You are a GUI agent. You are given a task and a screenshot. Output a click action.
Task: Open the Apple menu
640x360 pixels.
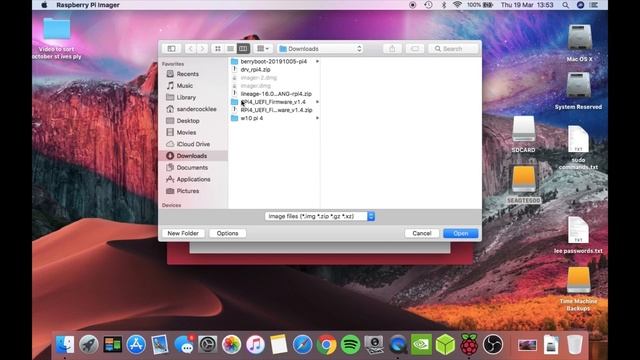point(44,5)
